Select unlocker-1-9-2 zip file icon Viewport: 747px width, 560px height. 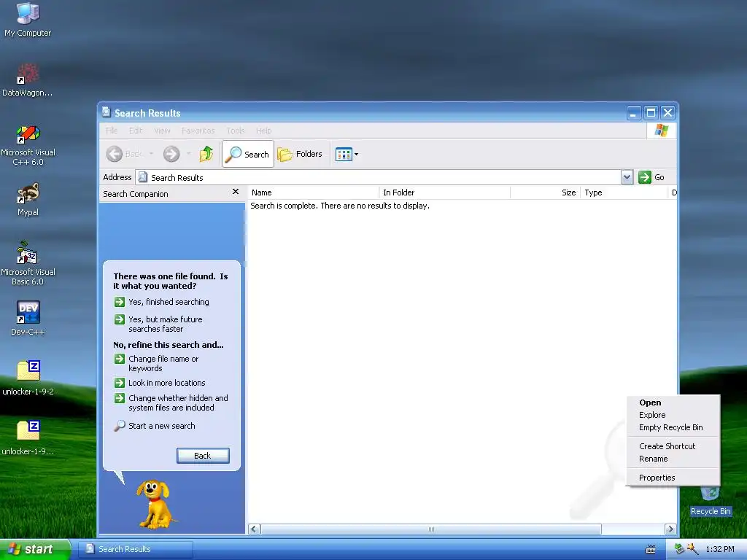(x=28, y=378)
